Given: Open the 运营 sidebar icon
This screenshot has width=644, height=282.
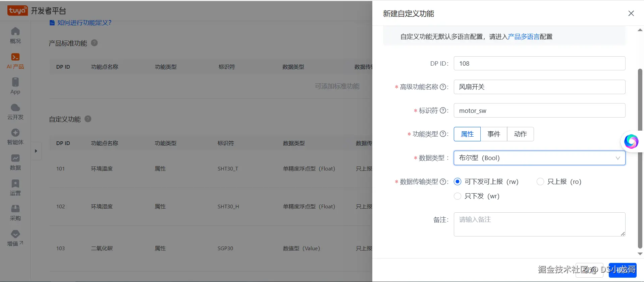Looking at the screenshot, I should tap(15, 184).
